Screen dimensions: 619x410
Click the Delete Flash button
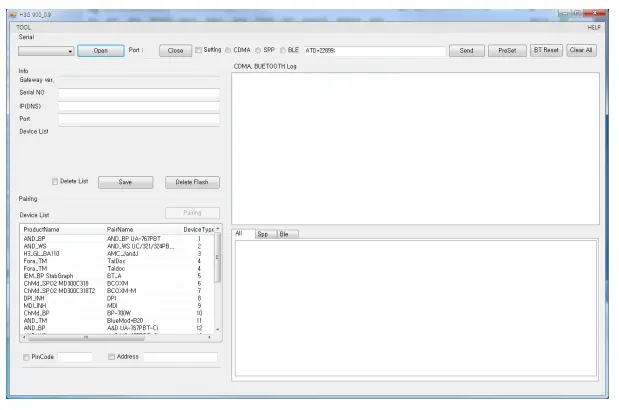[192, 182]
